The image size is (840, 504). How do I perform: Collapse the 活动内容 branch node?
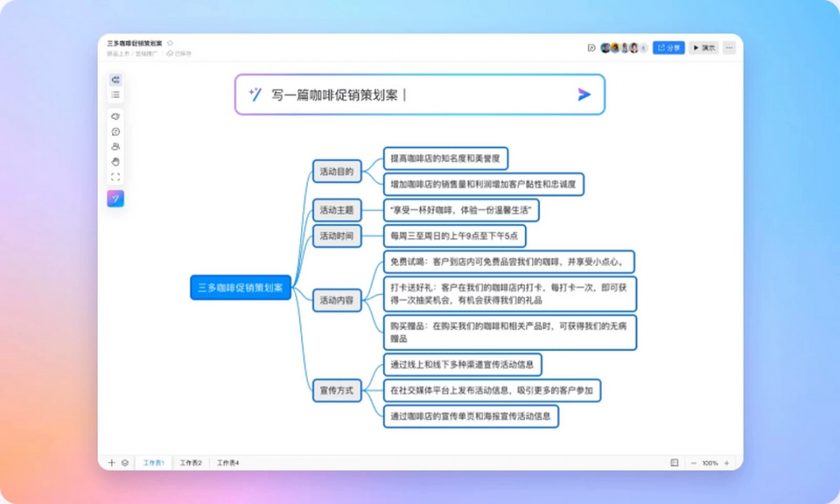coord(338,300)
